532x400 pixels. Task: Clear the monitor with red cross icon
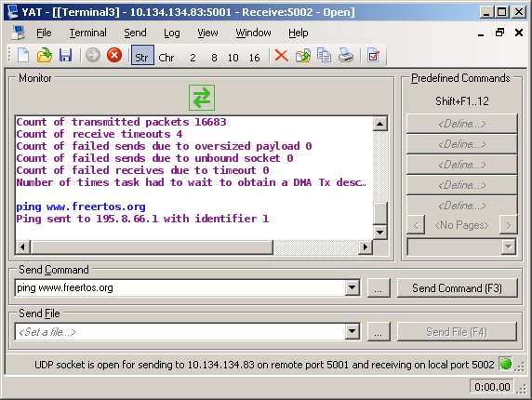[281, 55]
